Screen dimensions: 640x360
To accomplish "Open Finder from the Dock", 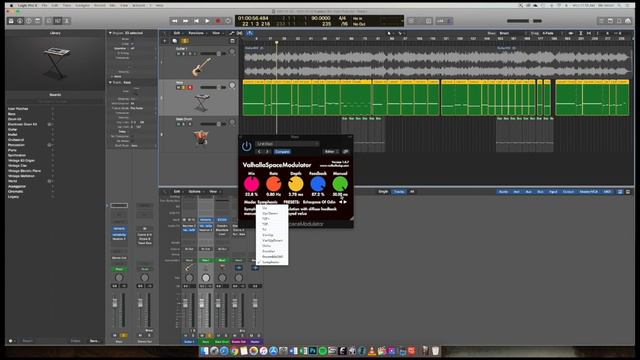I will tap(204, 351).
